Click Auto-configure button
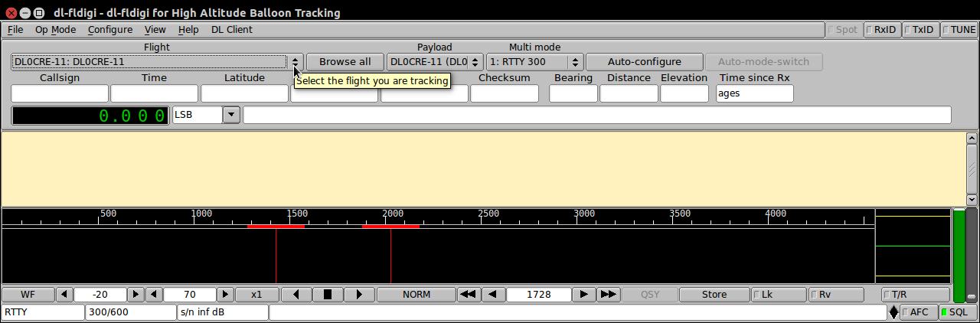 click(x=644, y=62)
